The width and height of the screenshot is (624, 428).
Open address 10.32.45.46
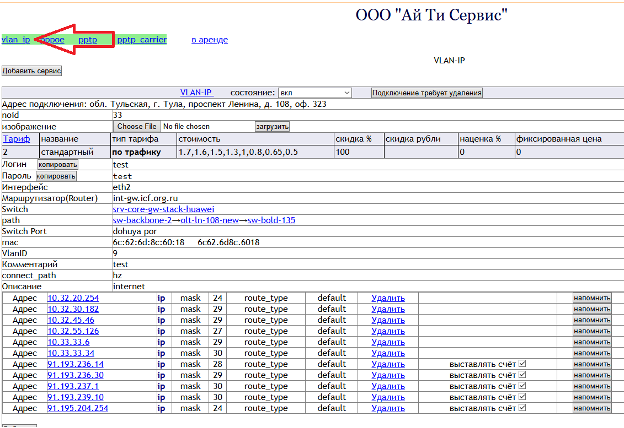coord(71,320)
